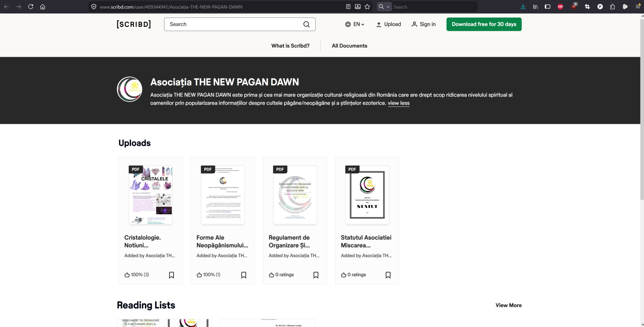The height and width of the screenshot is (327, 644).
Task: Toggle save bookmark on Statutul Asociatiei document
Action: [x=388, y=275]
